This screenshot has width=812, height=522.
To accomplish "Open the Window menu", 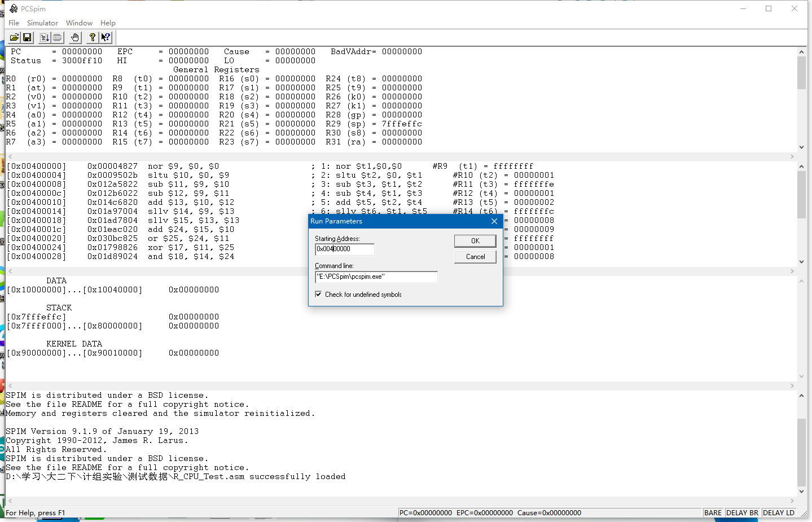I will [x=79, y=23].
